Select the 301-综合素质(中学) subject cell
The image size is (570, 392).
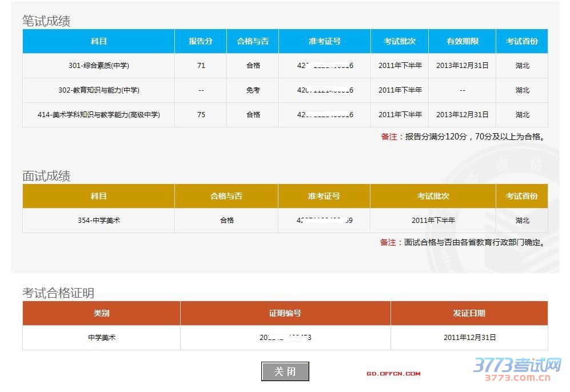point(99,66)
